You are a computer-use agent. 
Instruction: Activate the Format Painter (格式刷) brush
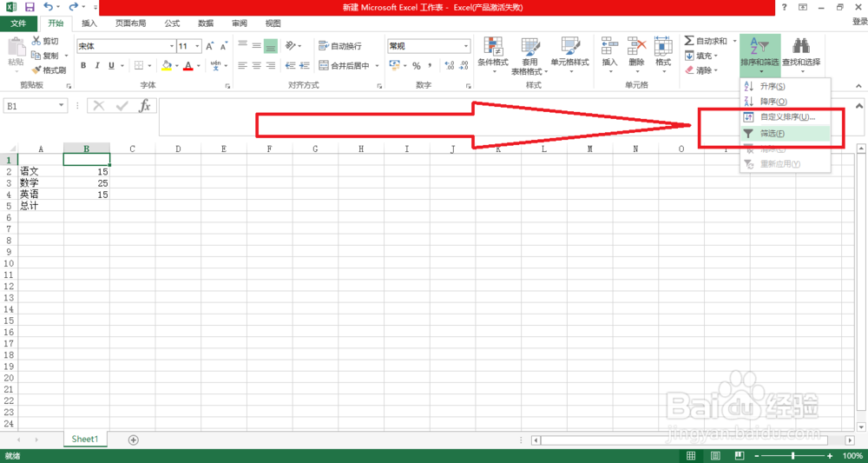click(x=49, y=70)
